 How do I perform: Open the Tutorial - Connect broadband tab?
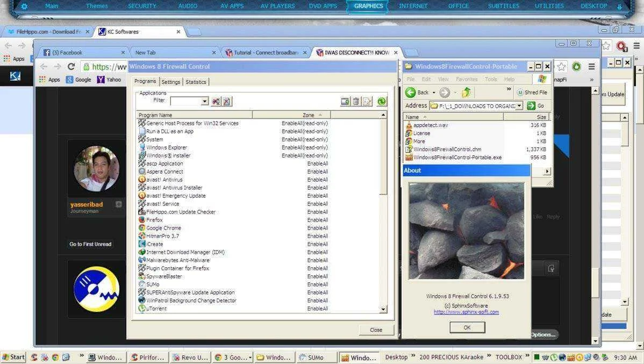[x=266, y=53]
